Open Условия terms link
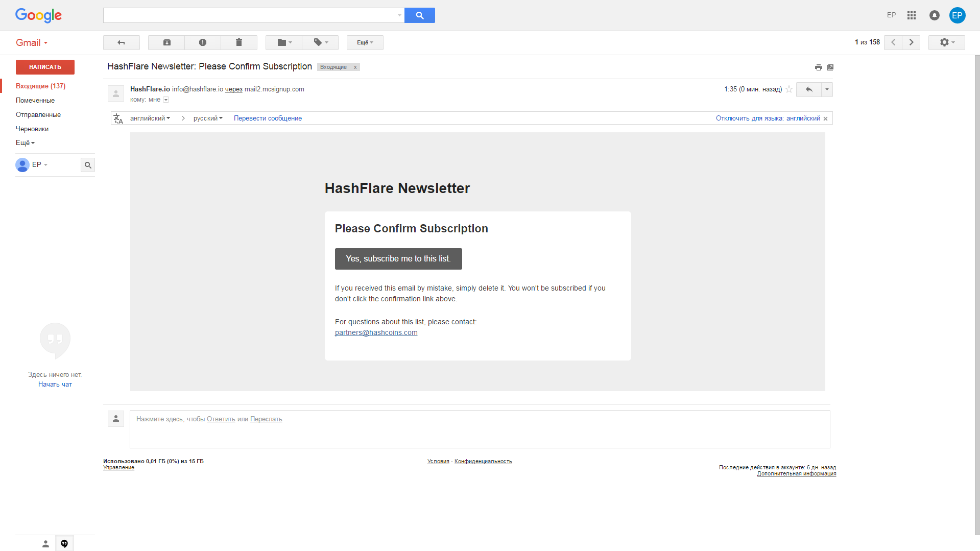Screen dimensions: 980x551 coord(438,461)
